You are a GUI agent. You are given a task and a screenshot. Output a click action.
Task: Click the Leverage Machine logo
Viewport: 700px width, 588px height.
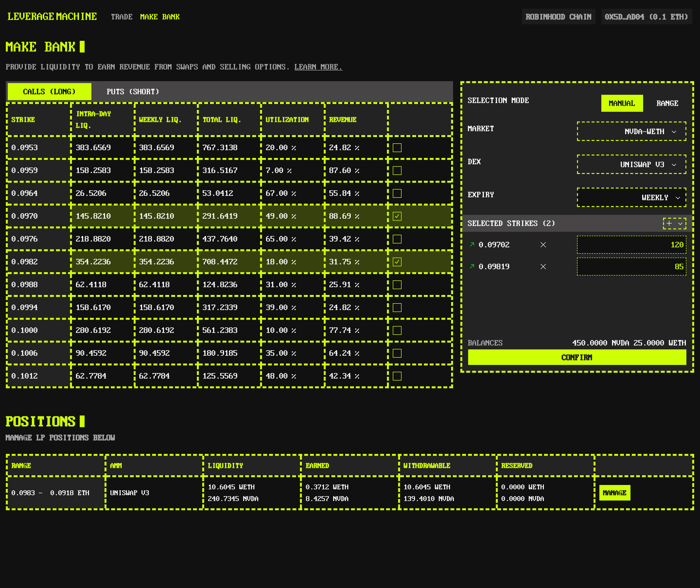click(x=52, y=16)
